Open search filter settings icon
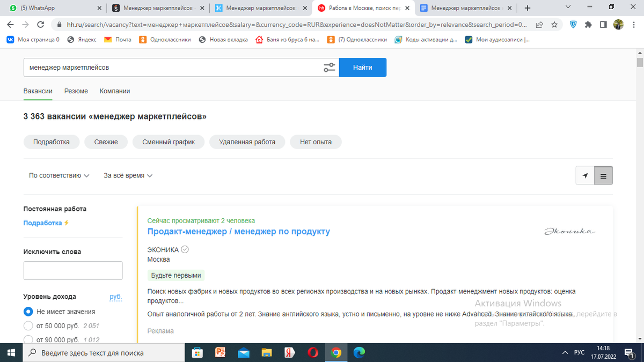644x362 pixels. [330, 68]
